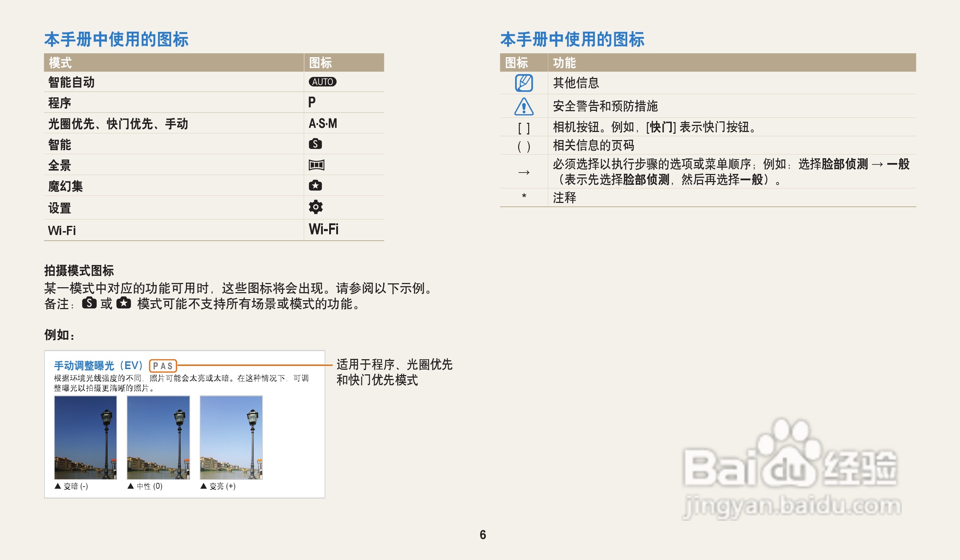The height and width of the screenshot is (560, 960).
Task: Select the A·S·M mode icon
Action: click(323, 124)
